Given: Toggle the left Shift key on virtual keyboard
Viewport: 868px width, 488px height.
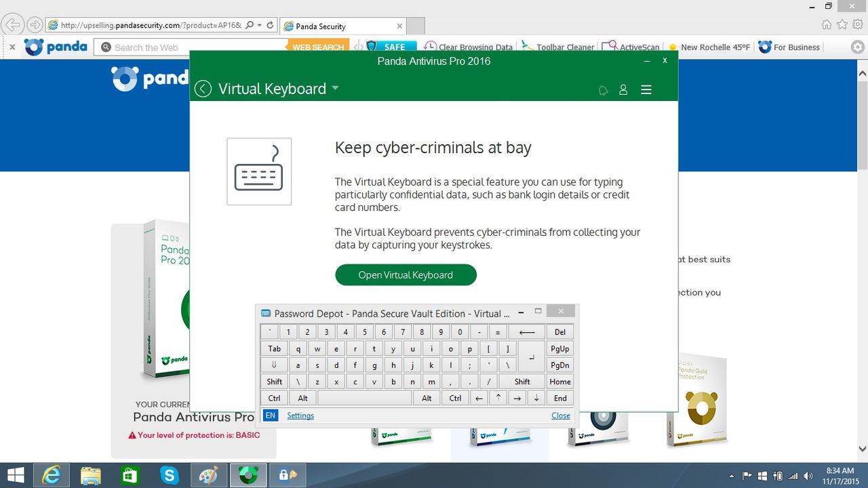Looking at the screenshot, I should (x=275, y=382).
